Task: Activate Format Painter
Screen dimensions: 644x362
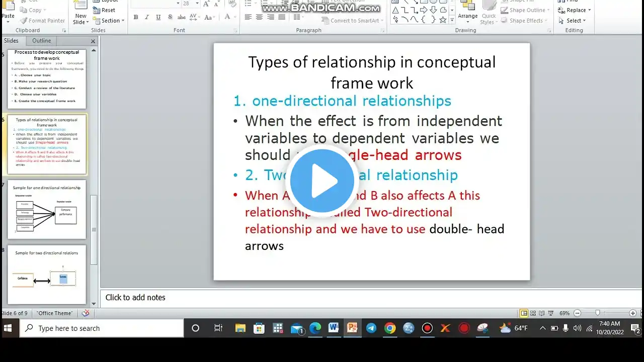Action: 43,21
